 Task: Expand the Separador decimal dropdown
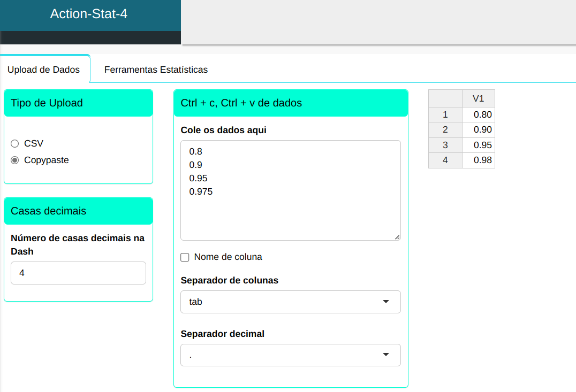pos(290,355)
